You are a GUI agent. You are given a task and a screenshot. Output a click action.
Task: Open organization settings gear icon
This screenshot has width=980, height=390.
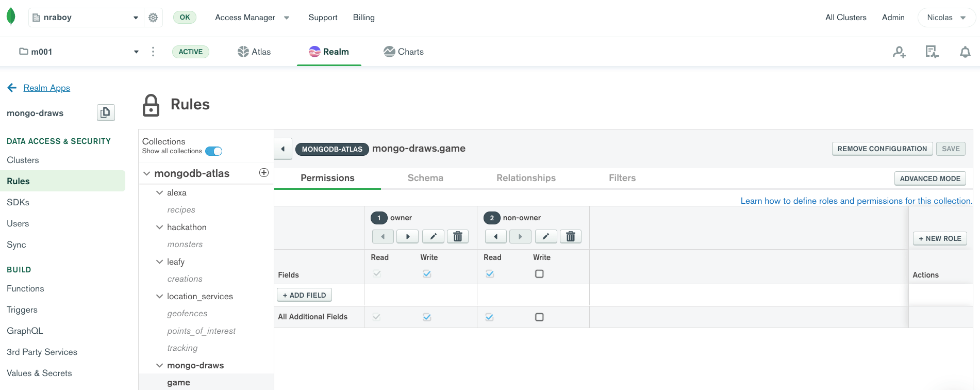[153, 18]
